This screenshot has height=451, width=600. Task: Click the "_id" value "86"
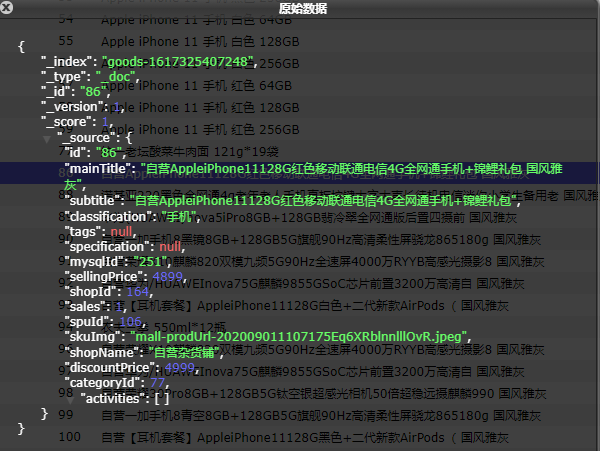[x=93, y=91]
